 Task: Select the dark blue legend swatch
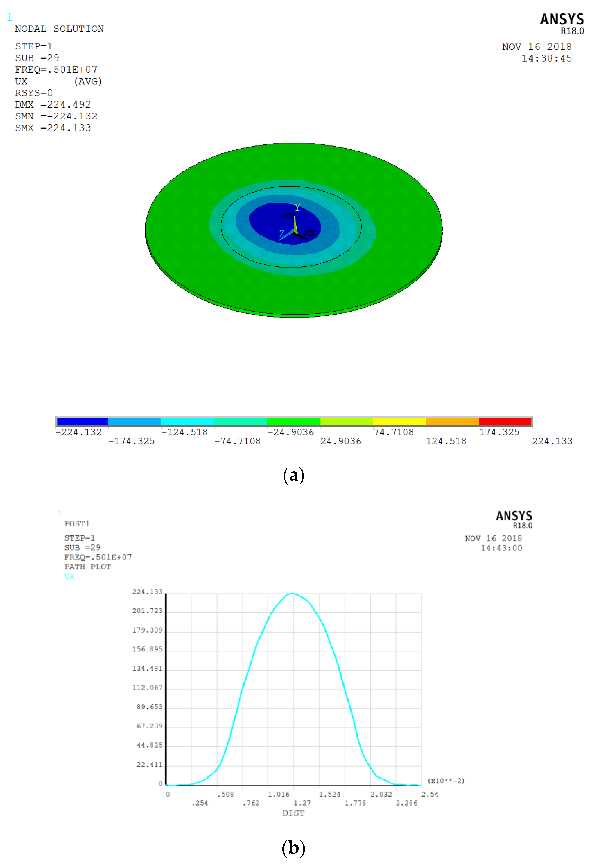pos(82,421)
